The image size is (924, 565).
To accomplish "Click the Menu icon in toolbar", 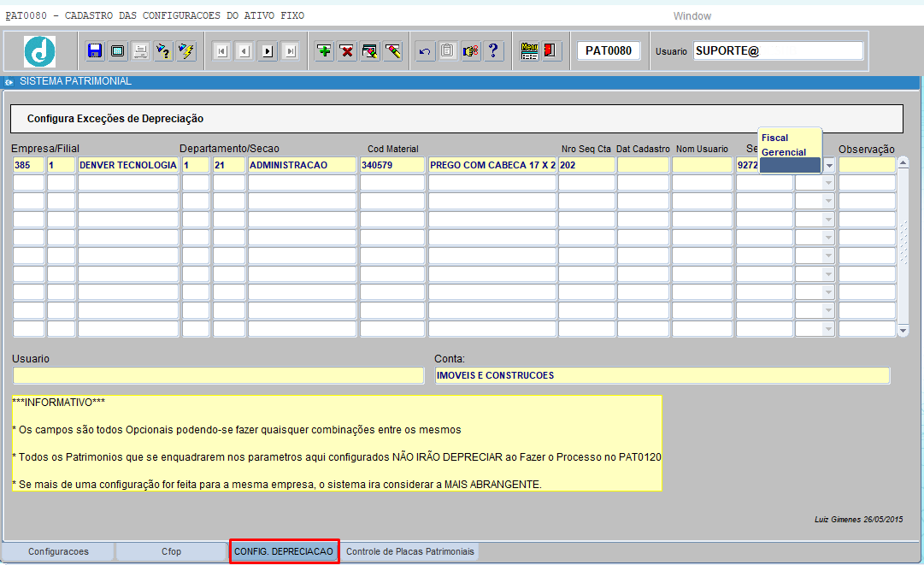I will coord(529,51).
